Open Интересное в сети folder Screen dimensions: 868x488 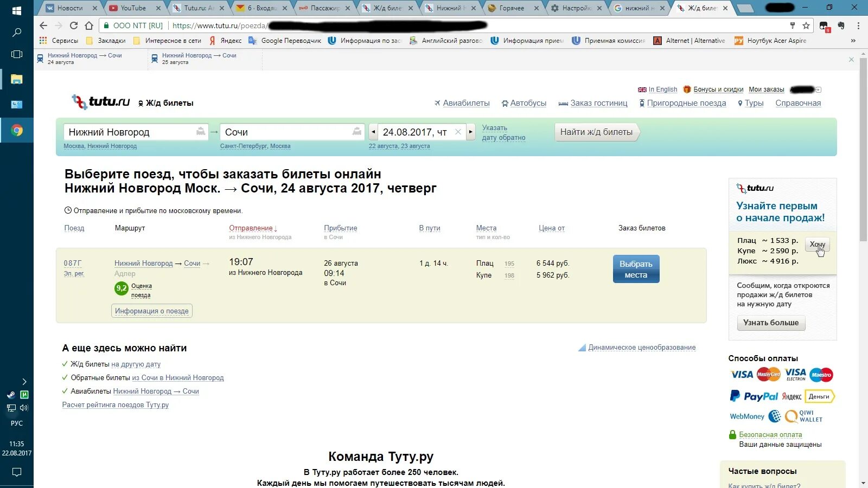click(167, 41)
